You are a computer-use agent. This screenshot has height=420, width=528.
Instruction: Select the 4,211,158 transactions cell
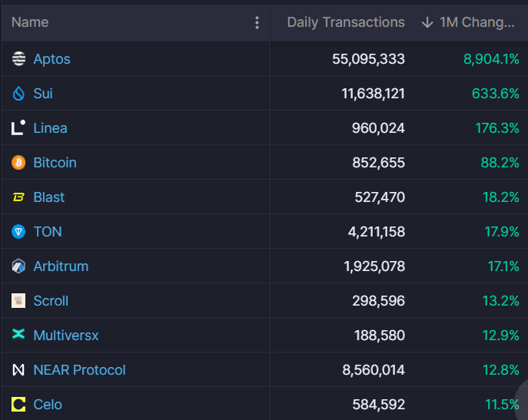(377, 232)
